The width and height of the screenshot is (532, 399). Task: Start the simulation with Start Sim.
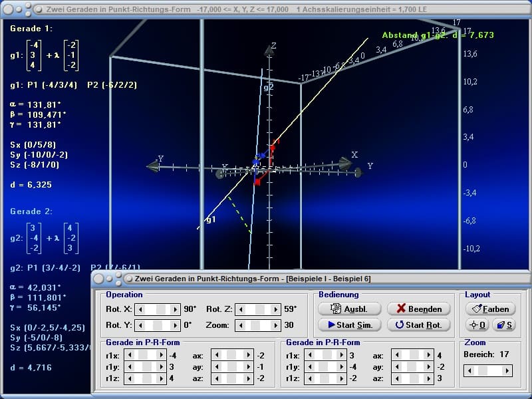[x=350, y=325]
